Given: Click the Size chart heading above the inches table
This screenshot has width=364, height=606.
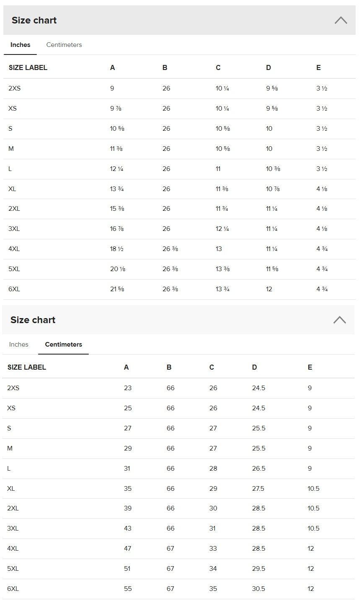Looking at the screenshot, I should coord(34,20).
